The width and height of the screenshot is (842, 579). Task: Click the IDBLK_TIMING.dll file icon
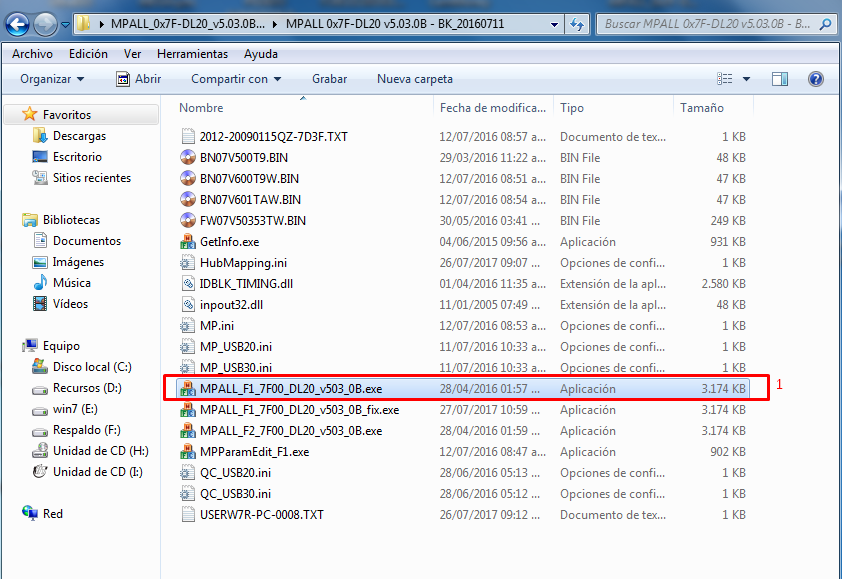(x=188, y=284)
